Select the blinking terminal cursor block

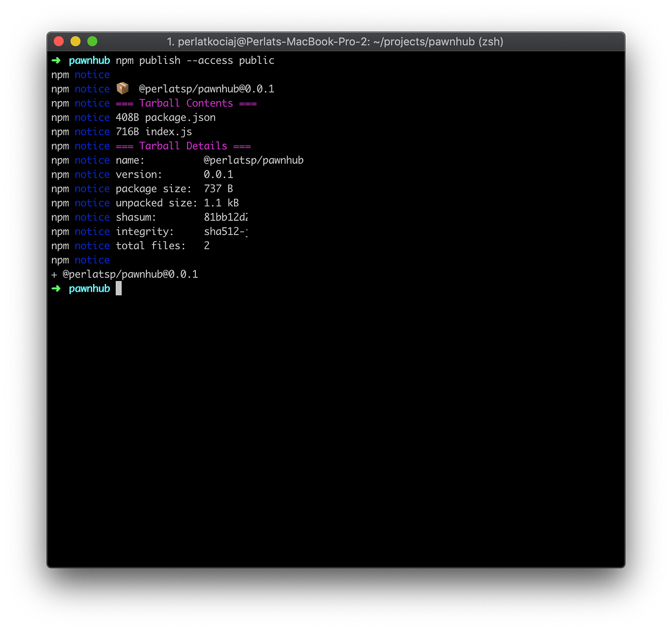coord(119,288)
